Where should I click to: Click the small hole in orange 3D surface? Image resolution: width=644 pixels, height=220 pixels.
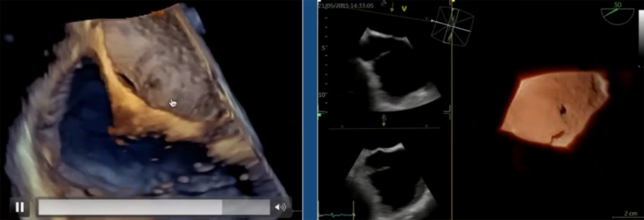click(563, 109)
